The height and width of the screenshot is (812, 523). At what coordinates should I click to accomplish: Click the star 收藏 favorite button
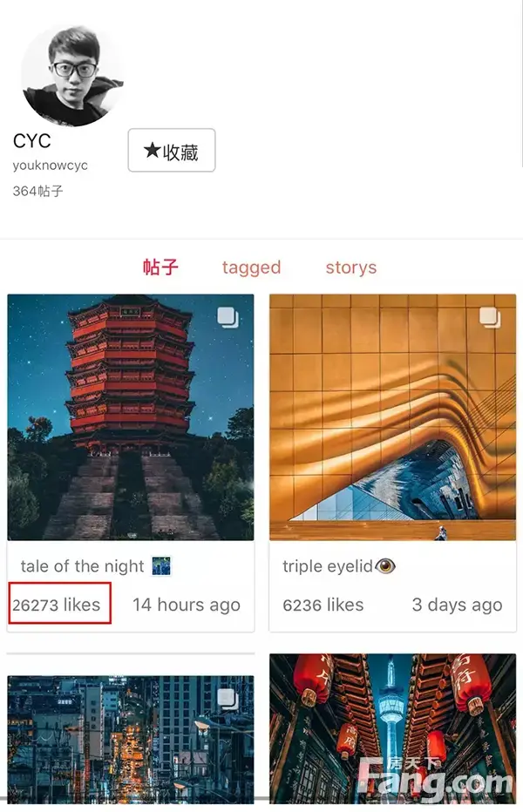172,150
